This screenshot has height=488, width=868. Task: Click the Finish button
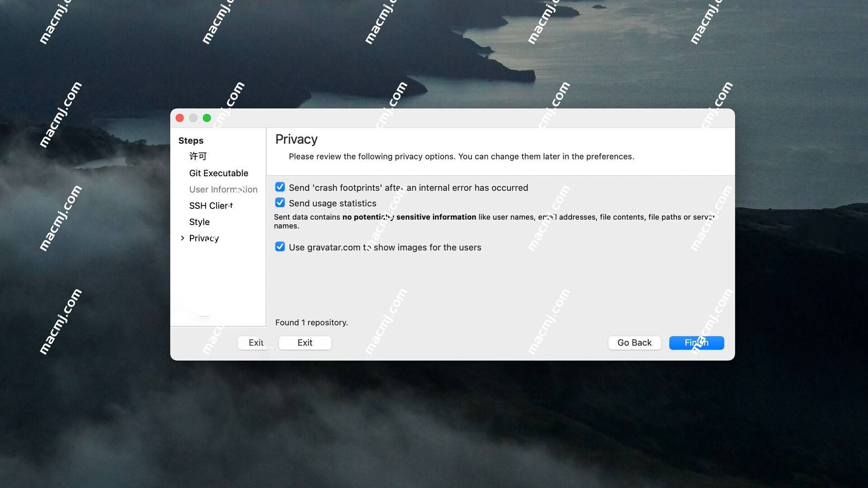pyautogui.click(x=696, y=343)
